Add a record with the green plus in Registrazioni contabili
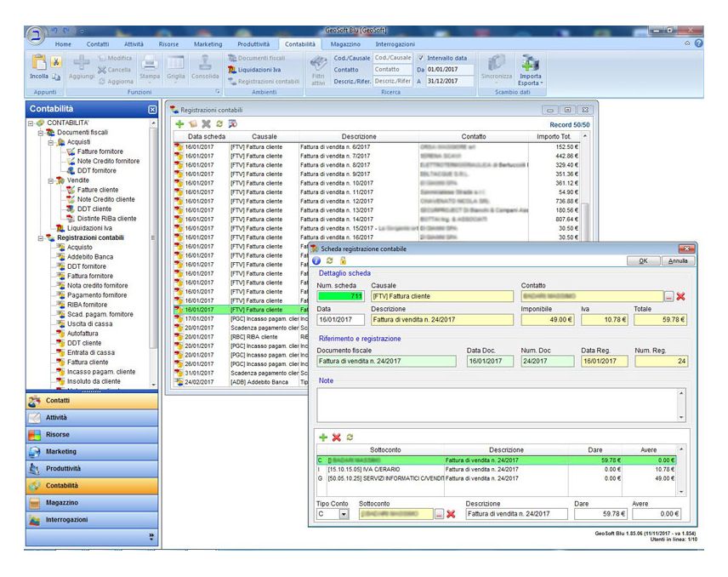The width and height of the screenshot is (728, 577). coord(179,124)
